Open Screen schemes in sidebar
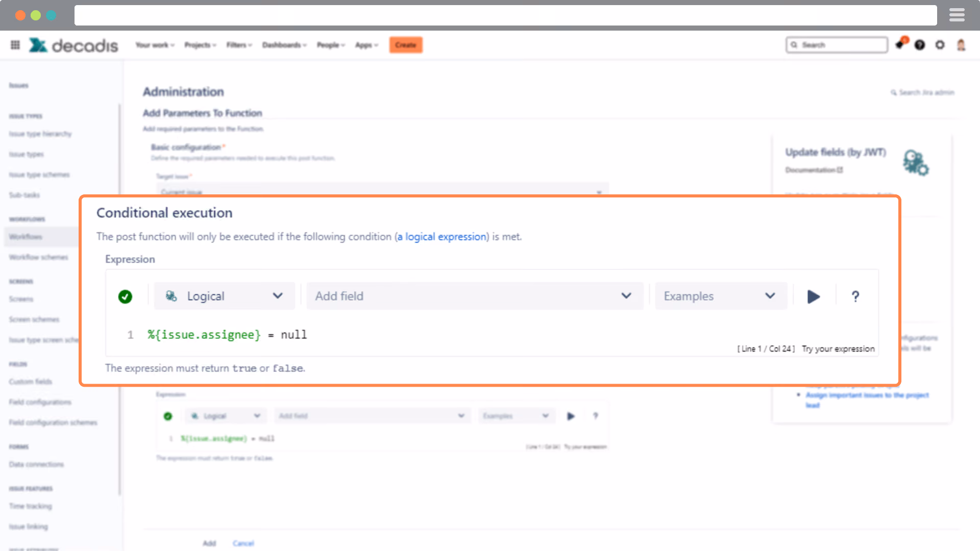 (34, 319)
